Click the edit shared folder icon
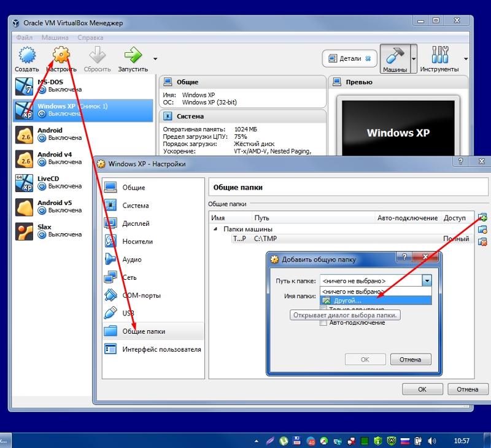 482,229
